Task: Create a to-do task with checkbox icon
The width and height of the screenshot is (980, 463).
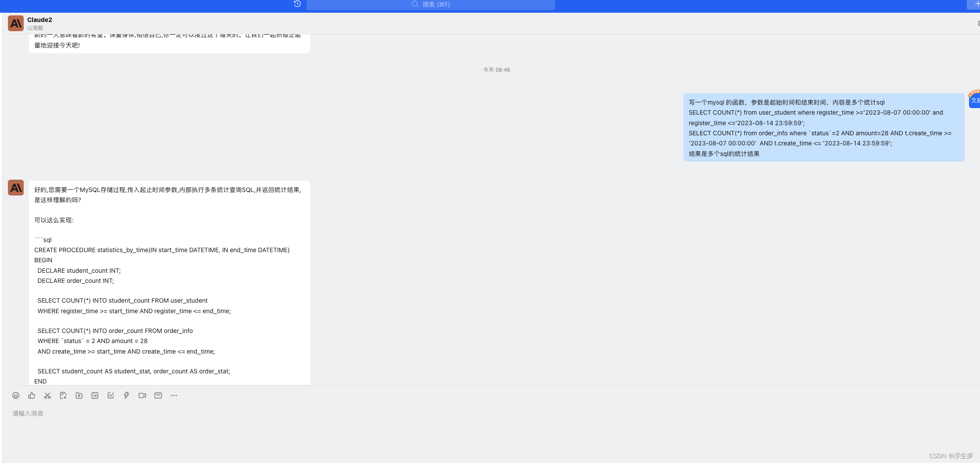Action: tap(111, 395)
